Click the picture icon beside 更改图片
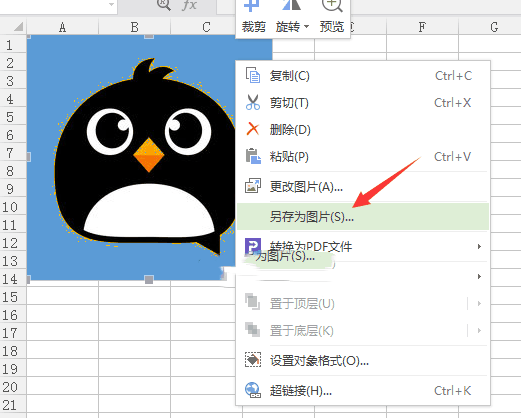This screenshot has height=418, width=521. (253, 186)
